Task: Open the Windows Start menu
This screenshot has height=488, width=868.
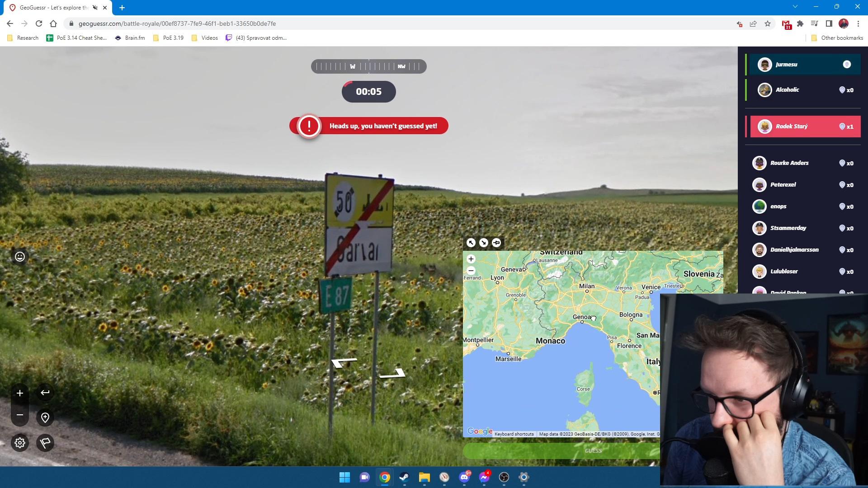Action: pos(344,477)
